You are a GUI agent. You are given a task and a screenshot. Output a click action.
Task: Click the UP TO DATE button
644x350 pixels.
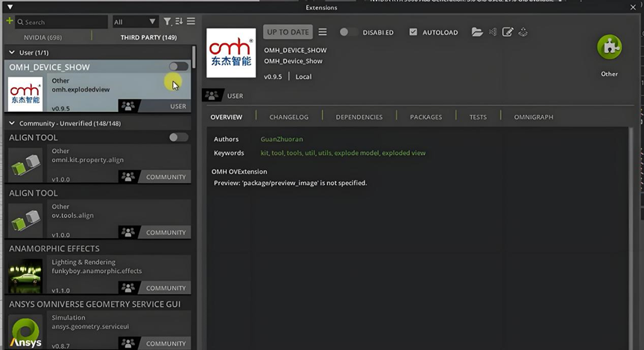(288, 32)
